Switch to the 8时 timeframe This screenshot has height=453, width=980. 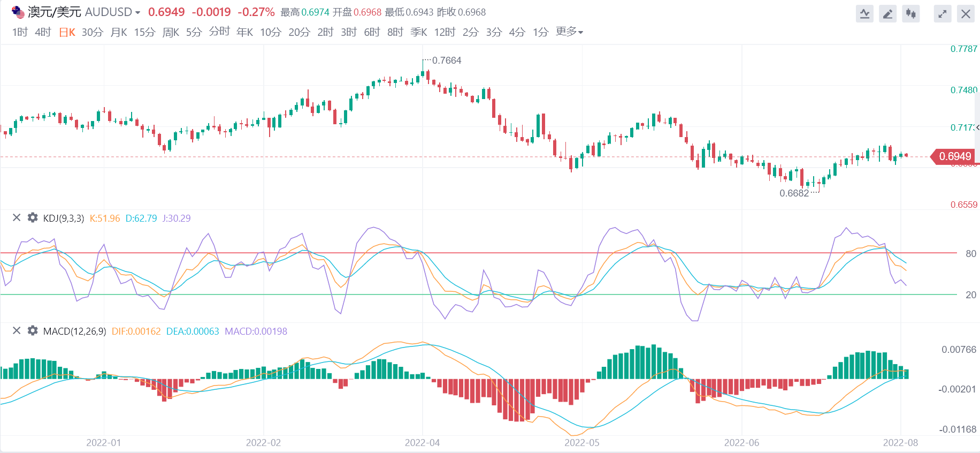click(x=395, y=32)
